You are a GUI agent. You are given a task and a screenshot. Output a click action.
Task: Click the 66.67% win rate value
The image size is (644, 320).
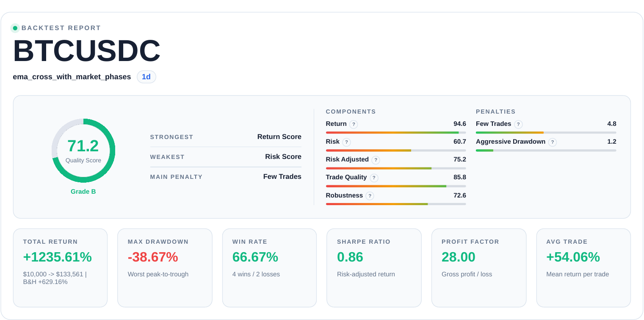click(x=255, y=257)
